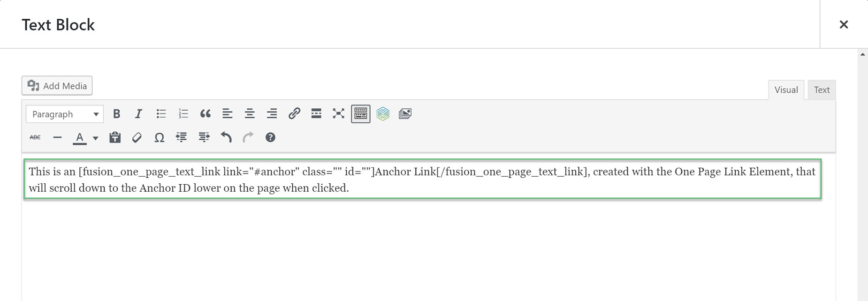
Task: Click the Insert/edit link icon
Action: click(x=294, y=114)
